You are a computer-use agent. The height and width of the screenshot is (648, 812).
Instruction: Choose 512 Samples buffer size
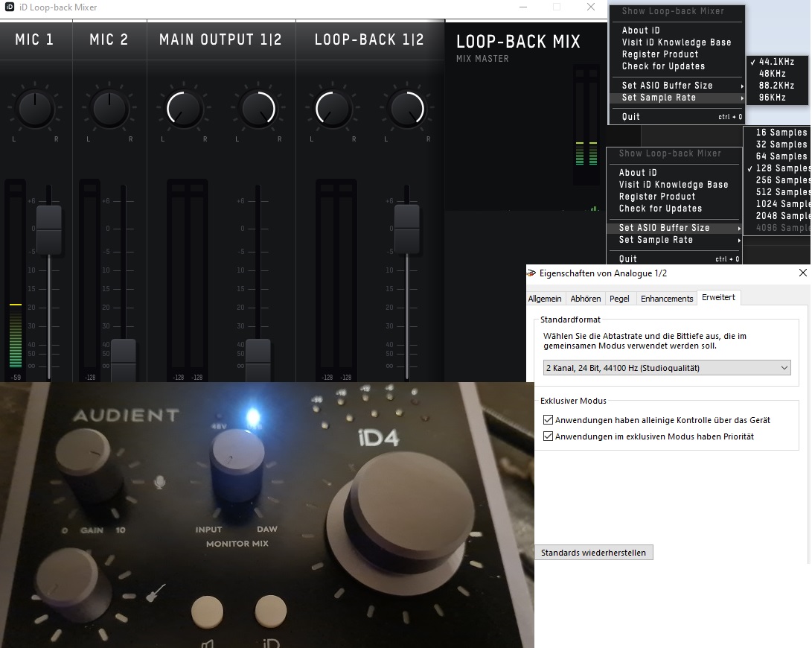point(778,192)
